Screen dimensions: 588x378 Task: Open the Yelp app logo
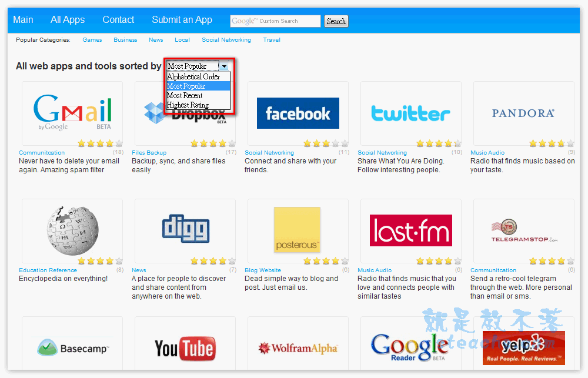(x=524, y=347)
